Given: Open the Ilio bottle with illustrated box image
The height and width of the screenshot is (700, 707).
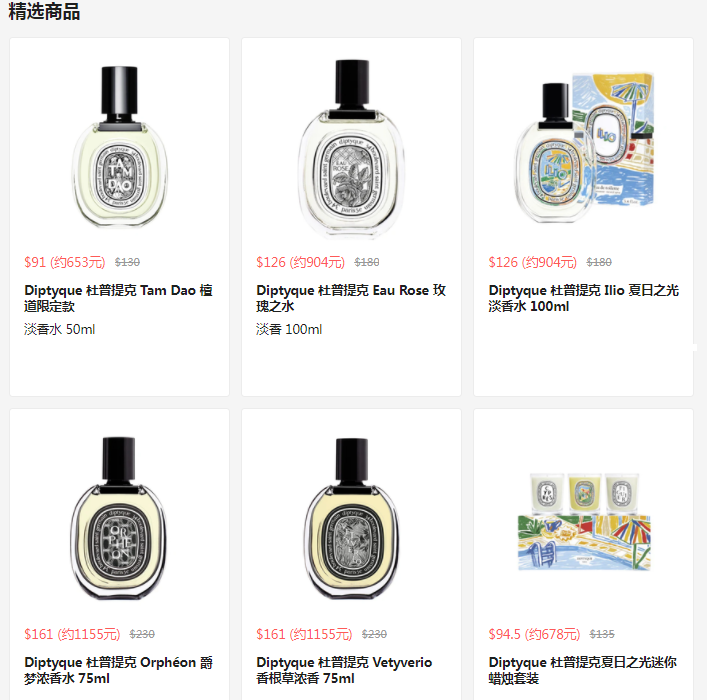Looking at the screenshot, I should coord(584,147).
